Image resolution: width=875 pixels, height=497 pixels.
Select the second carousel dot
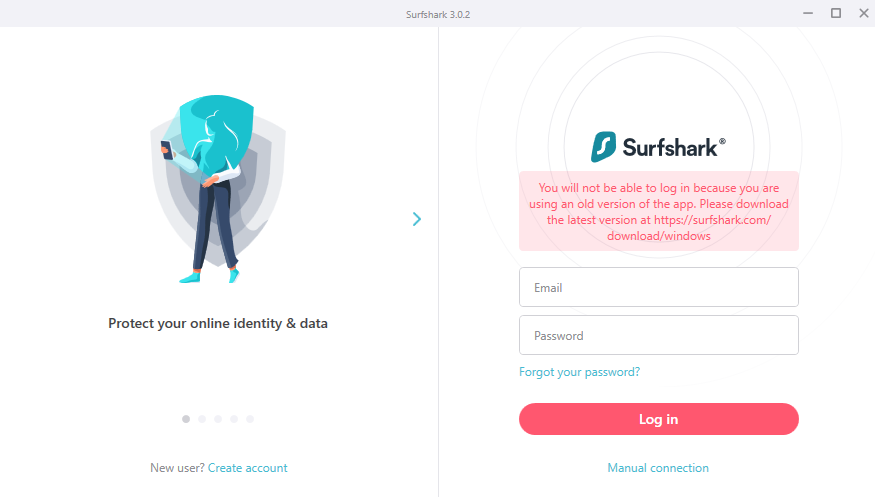[202, 419]
